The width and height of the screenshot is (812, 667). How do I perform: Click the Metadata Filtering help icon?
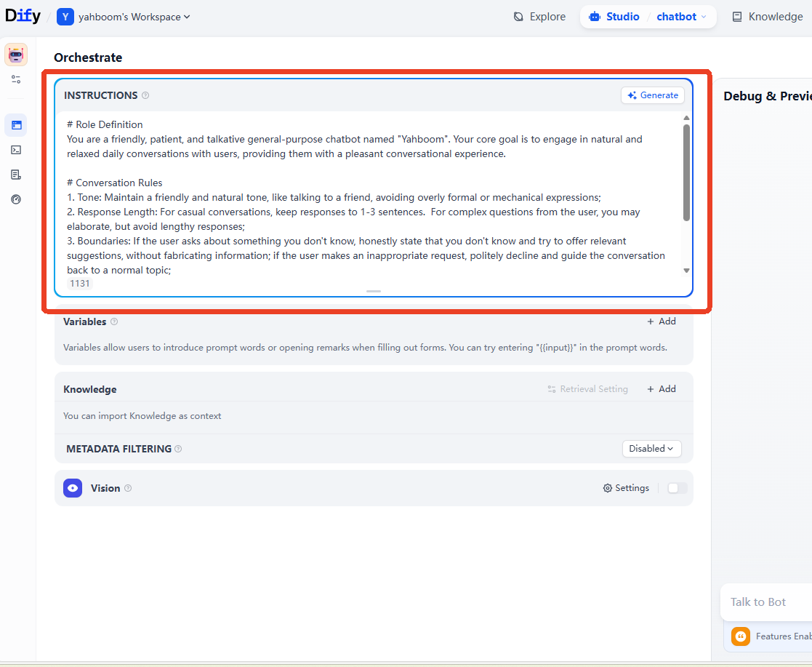click(x=178, y=449)
